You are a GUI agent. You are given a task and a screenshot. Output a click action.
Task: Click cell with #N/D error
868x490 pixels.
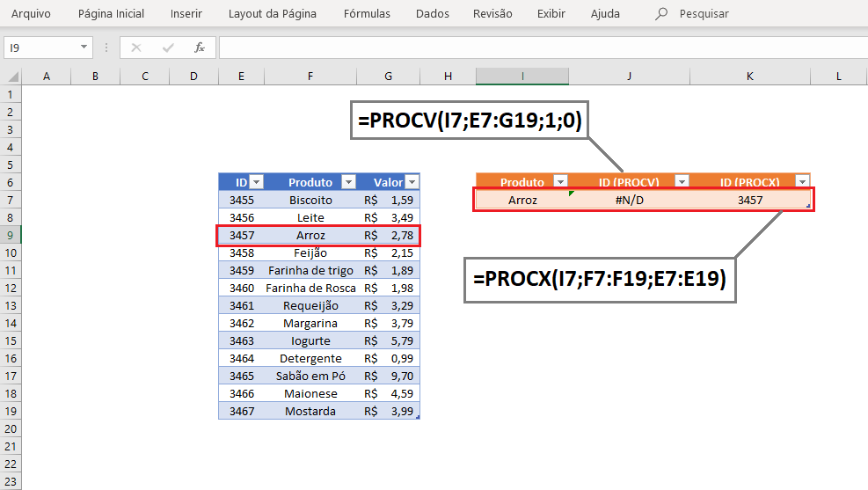click(630, 200)
